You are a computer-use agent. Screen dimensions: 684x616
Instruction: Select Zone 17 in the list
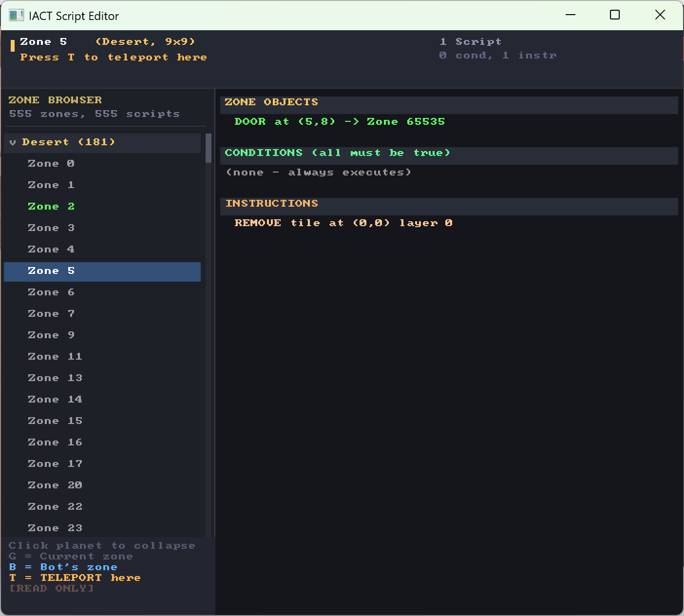(x=102, y=464)
